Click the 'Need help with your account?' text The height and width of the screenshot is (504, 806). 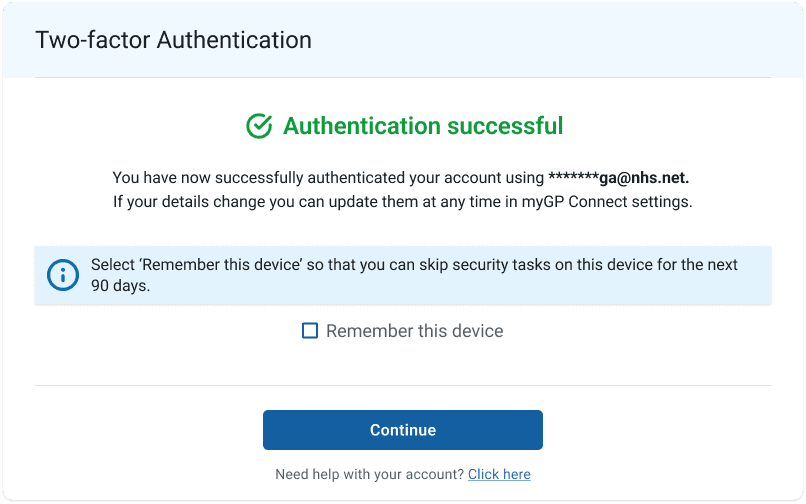pos(370,474)
